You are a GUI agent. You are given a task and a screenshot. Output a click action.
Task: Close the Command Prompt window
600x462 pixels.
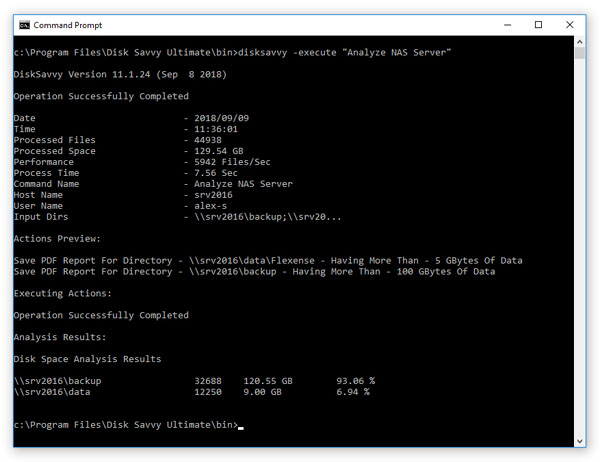pyautogui.click(x=569, y=25)
